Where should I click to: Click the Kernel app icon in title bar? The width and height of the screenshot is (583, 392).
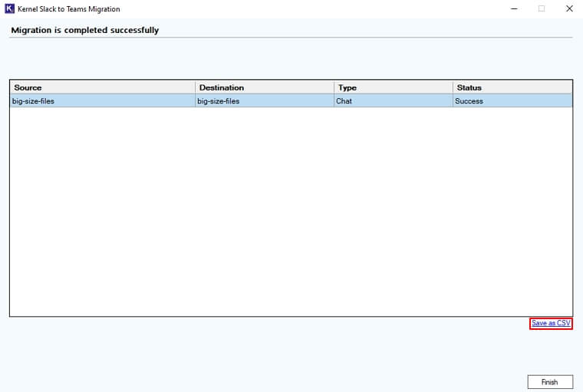9,8
